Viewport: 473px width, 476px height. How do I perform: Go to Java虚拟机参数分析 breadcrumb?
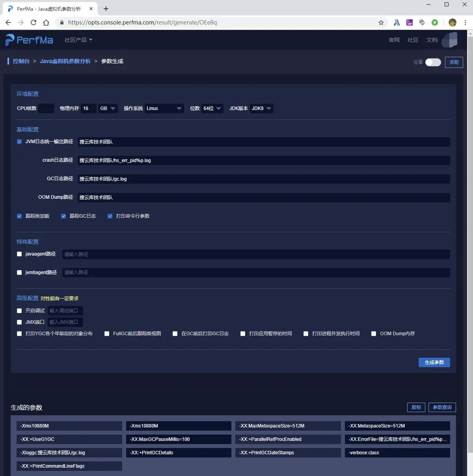point(65,61)
